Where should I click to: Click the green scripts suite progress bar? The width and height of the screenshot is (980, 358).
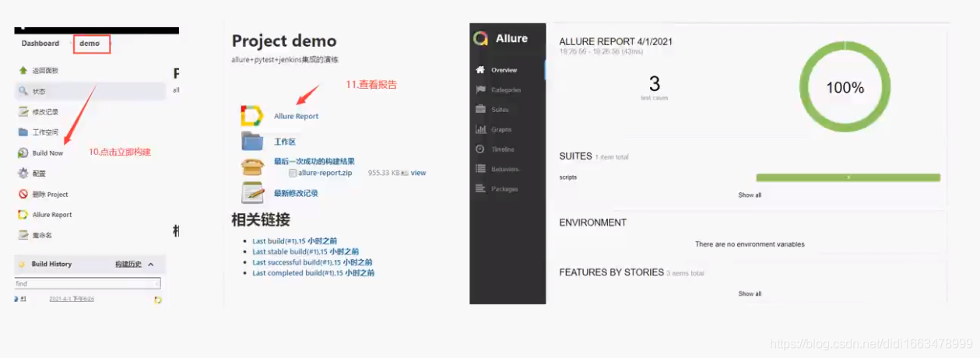[848, 177]
